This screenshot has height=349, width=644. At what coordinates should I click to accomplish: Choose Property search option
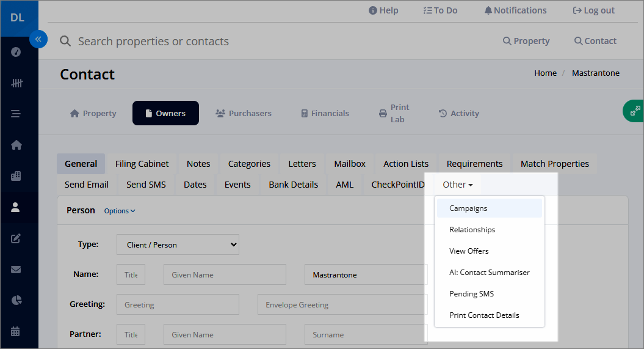click(526, 41)
